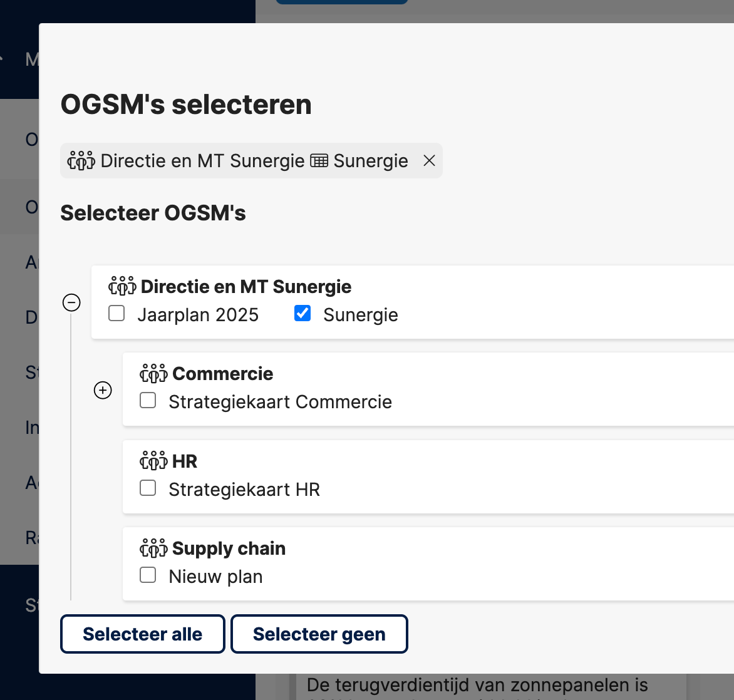Uncheck the Sunergie checkbox
Screen dimensions: 734x700
tap(302, 314)
